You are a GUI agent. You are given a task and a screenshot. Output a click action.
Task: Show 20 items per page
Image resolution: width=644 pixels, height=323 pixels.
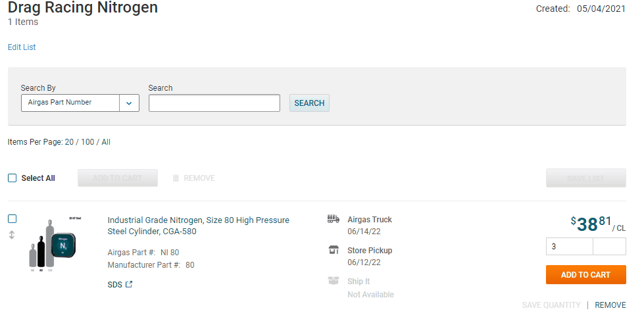pyautogui.click(x=69, y=142)
